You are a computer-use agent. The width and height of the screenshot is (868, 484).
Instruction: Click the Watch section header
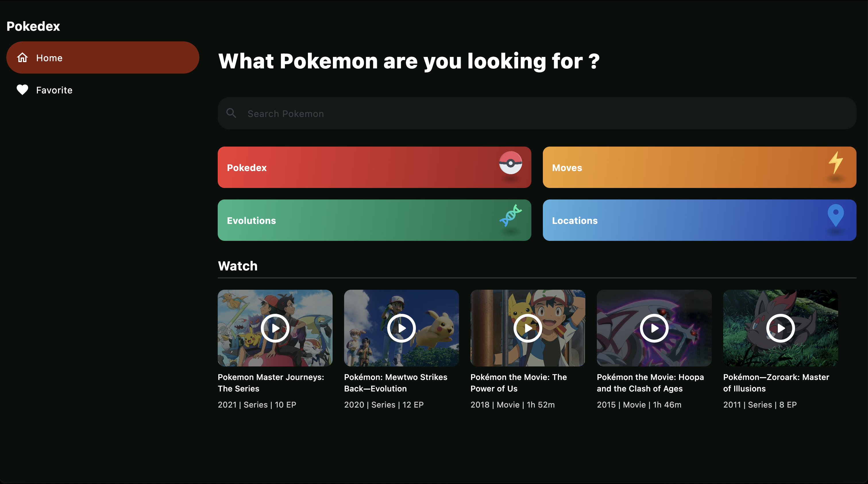[238, 265]
